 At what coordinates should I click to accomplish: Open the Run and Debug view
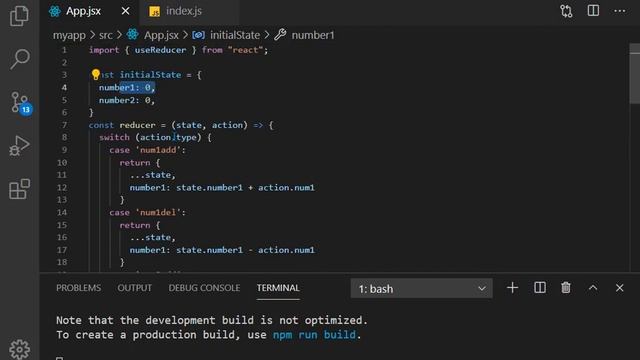(x=19, y=146)
